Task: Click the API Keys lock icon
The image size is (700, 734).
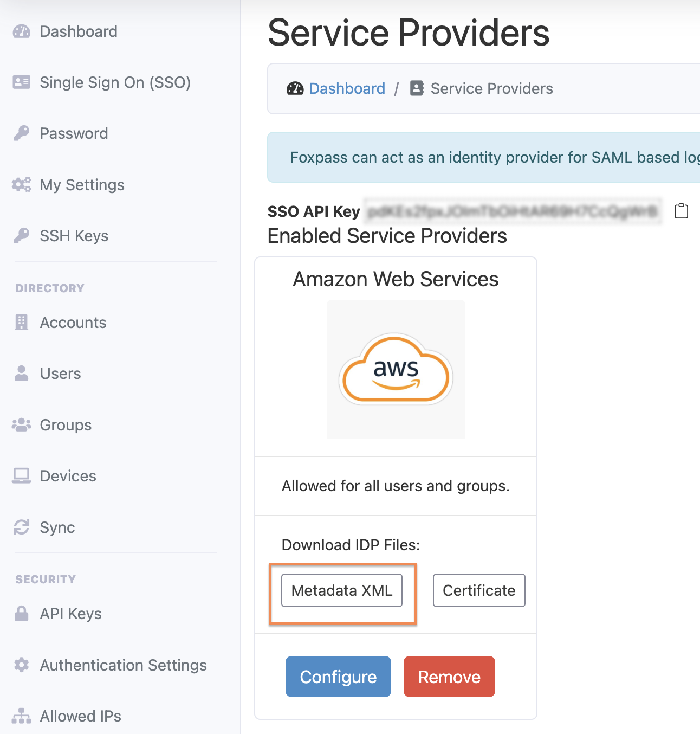Action: (x=22, y=614)
